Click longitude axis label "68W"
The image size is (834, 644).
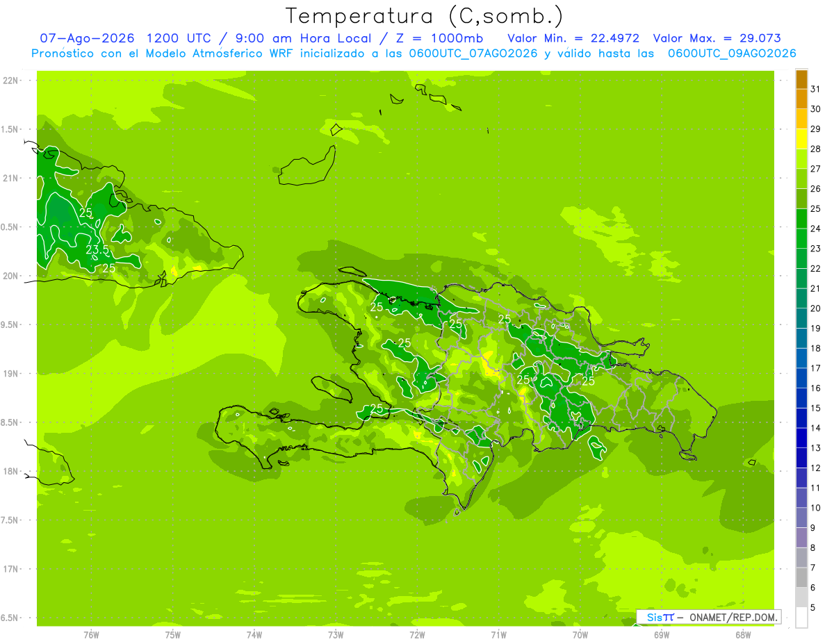(743, 634)
